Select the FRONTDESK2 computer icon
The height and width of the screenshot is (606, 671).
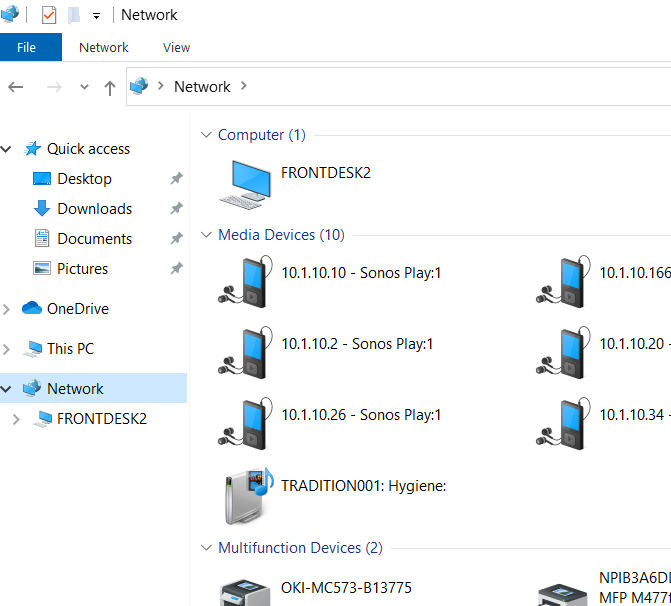245,185
